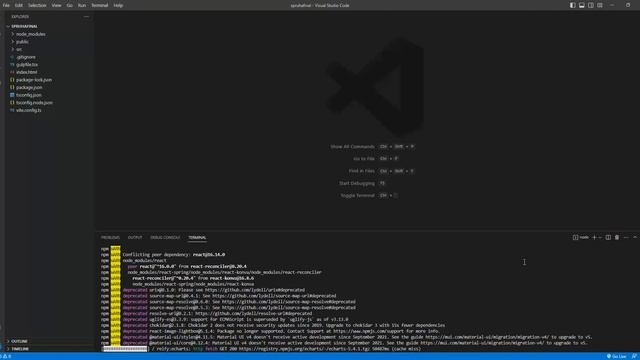Click the Show All Commands hint
The width and height of the screenshot is (640, 360).
352,147
